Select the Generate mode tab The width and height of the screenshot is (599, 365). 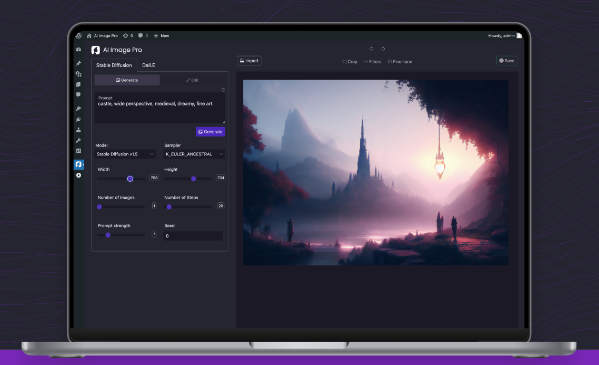click(x=127, y=80)
